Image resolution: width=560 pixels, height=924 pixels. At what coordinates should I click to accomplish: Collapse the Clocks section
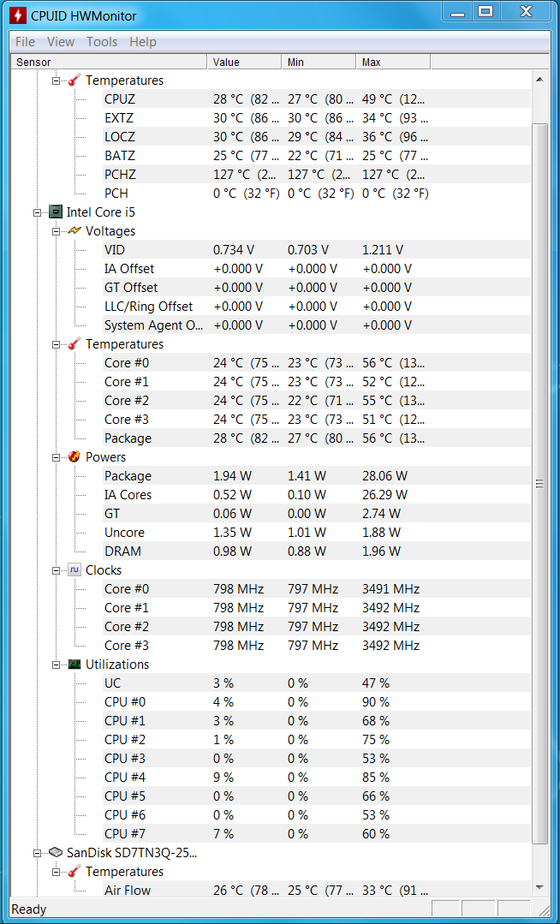pyautogui.click(x=56, y=570)
